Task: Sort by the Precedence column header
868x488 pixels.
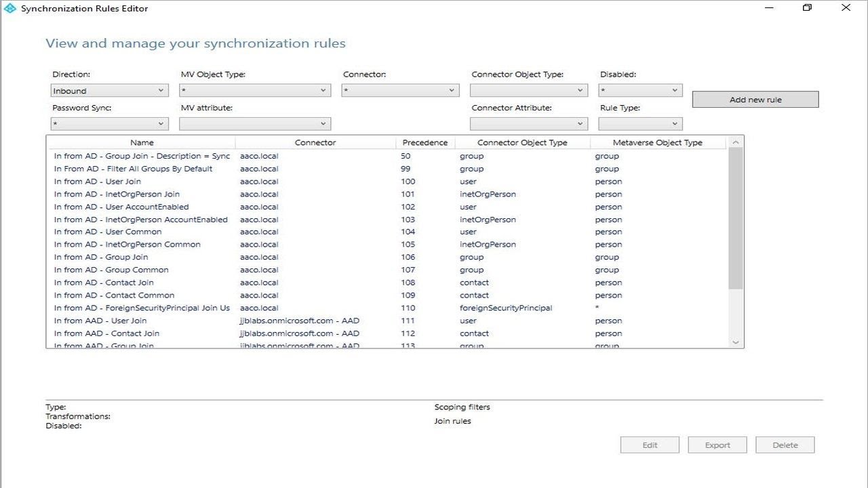Action: (x=425, y=143)
